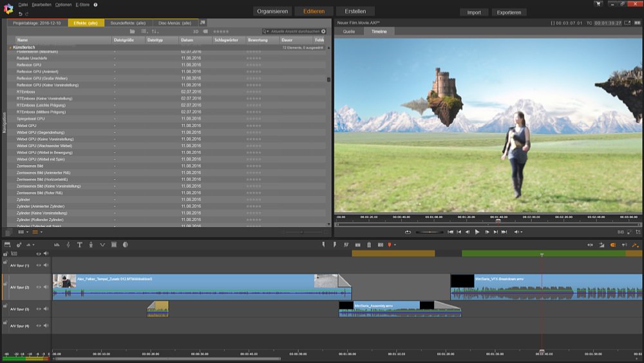Delete selection with the trash can icon
The width and height of the screenshot is (644, 363).
[x=369, y=245]
